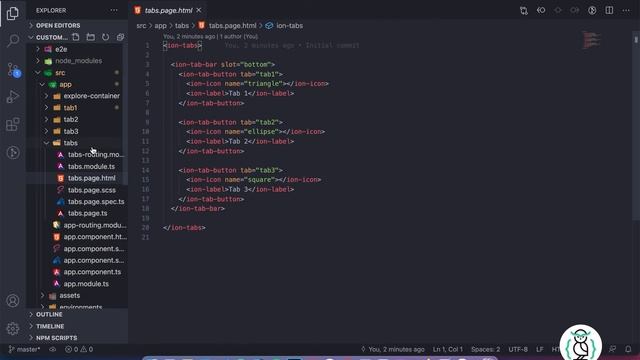Click the eye icon next to master branch
This screenshot has height=360, width=640.
pyautogui.click(x=53, y=349)
